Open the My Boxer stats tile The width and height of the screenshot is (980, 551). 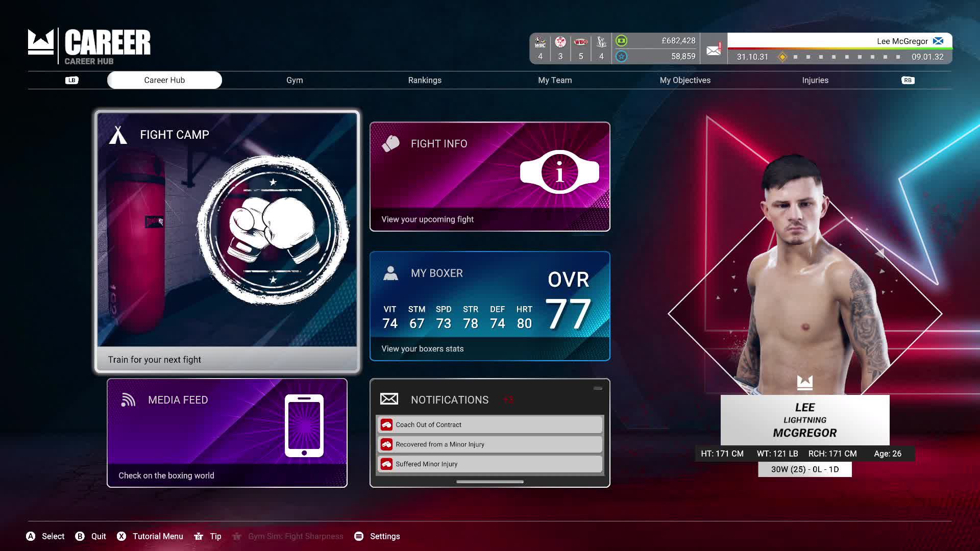[489, 306]
